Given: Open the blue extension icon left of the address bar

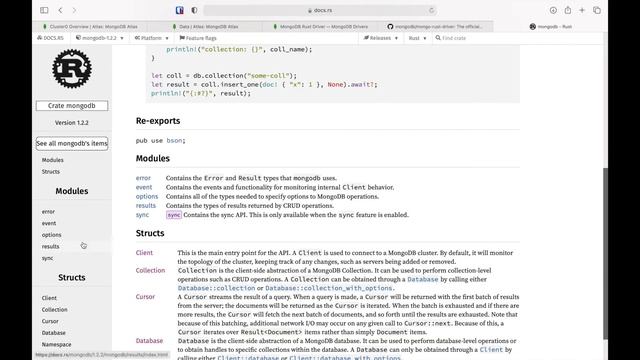Looking at the screenshot, I should click(x=180, y=10).
